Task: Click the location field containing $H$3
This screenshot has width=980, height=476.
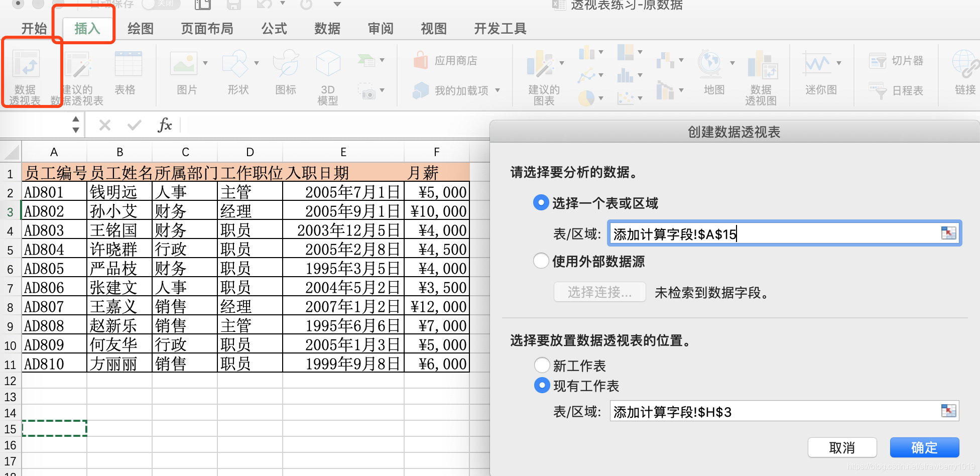Action: (784, 411)
